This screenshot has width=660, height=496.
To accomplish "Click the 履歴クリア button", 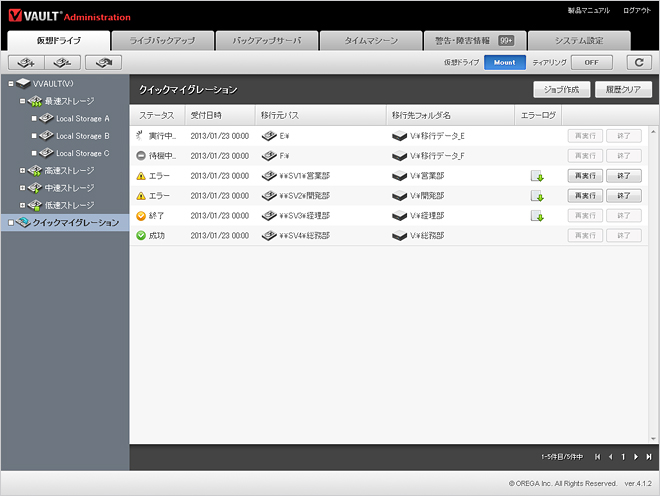I will (623, 89).
